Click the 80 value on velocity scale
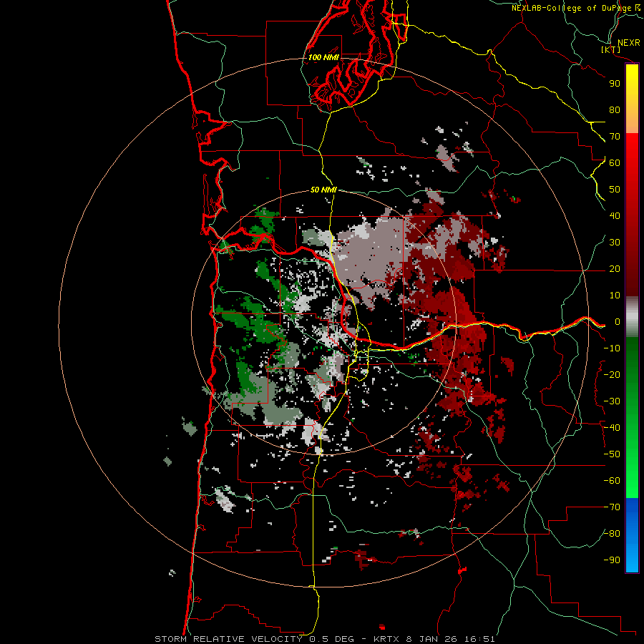This screenshot has height=644, width=644. click(615, 109)
